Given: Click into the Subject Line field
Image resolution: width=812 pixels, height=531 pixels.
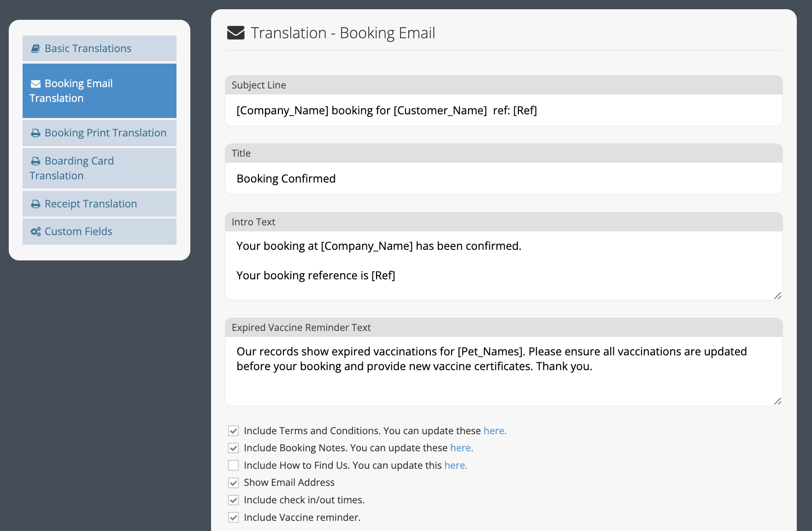Looking at the screenshot, I should [x=504, y=110].
